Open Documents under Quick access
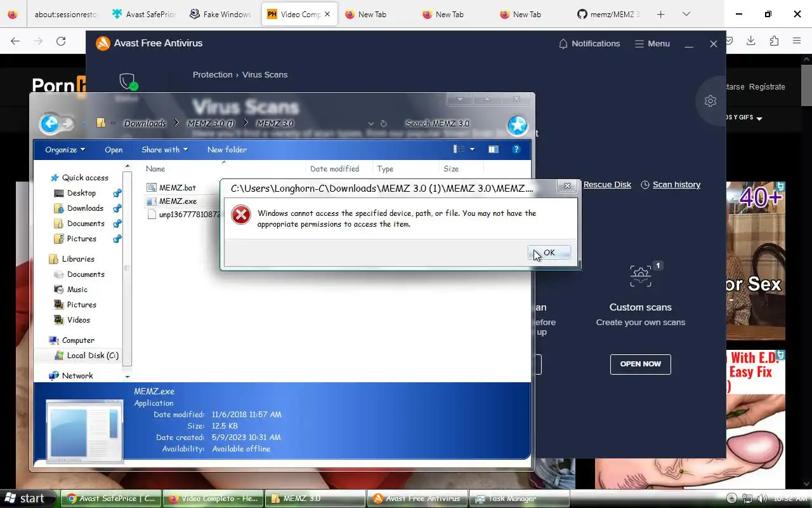This screenshot has width=812, height=508. point(86,224)
